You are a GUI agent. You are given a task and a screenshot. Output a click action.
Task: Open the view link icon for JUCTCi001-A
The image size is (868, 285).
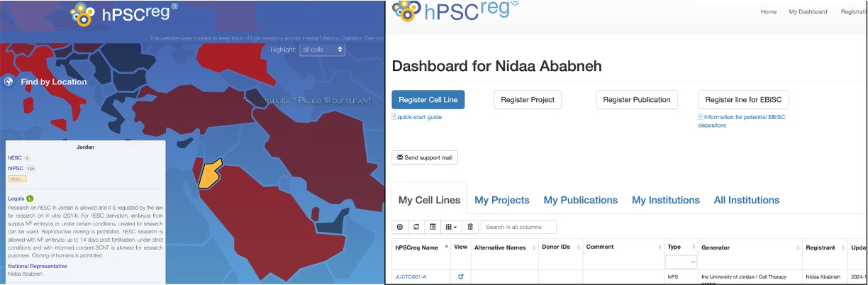click(461, 276)
